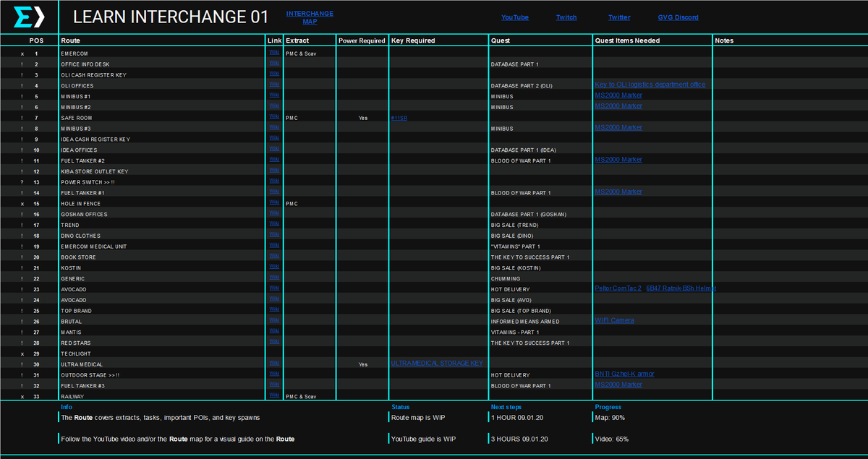
Task: Open Wiki link for BOOK STORE
Action: (x=273, y=256)
